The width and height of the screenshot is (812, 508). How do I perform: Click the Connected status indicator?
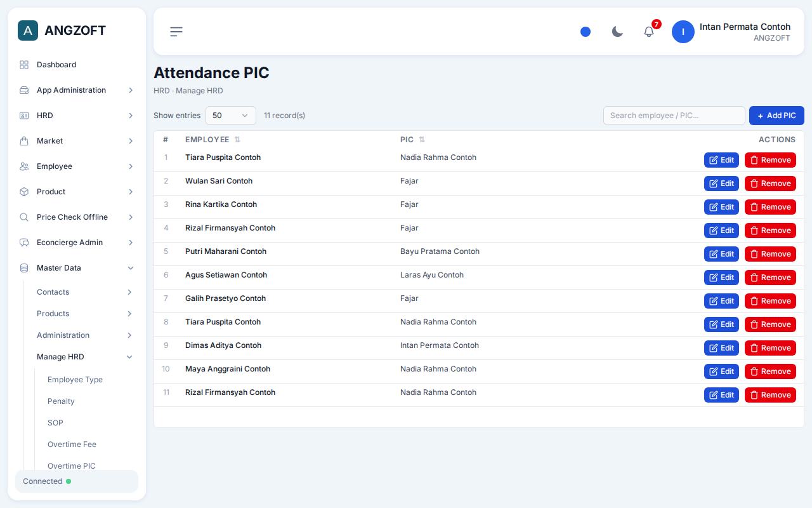click(77, 481)
